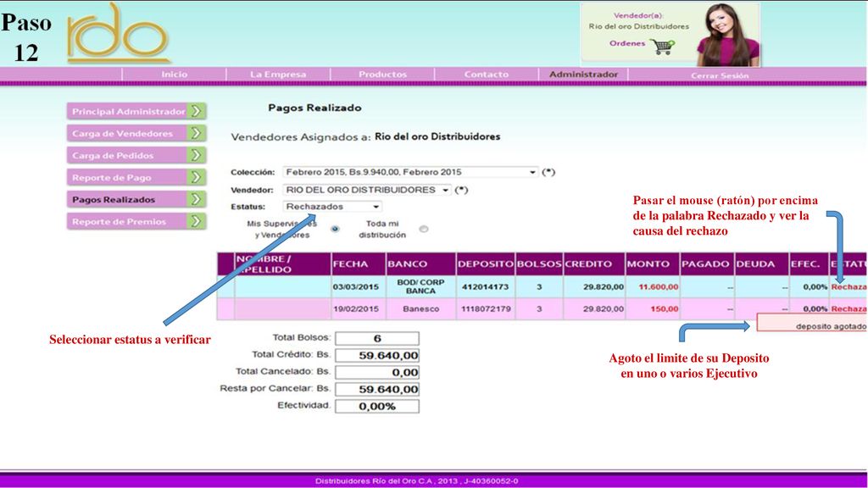Click the arrow icon beside Reporte de Premios
The width and height of the screenshot is (868, 488).
tap(196, 221)
